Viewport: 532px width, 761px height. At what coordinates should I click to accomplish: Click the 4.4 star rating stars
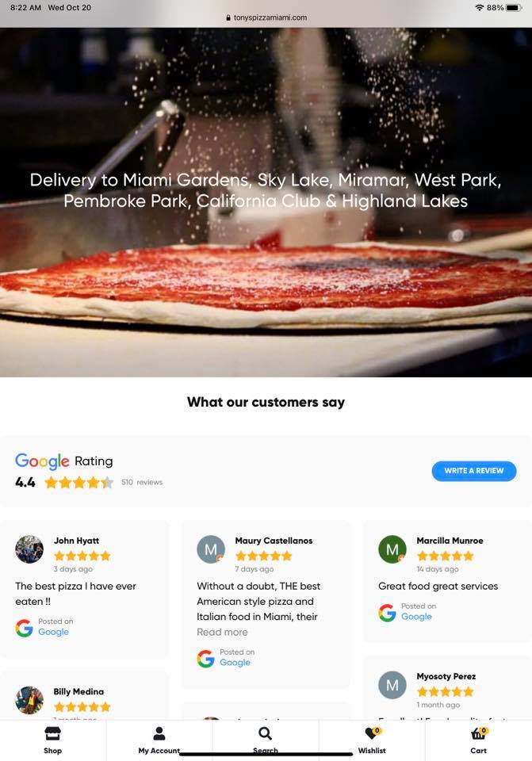pyautogui.click(x=78, y=483)
